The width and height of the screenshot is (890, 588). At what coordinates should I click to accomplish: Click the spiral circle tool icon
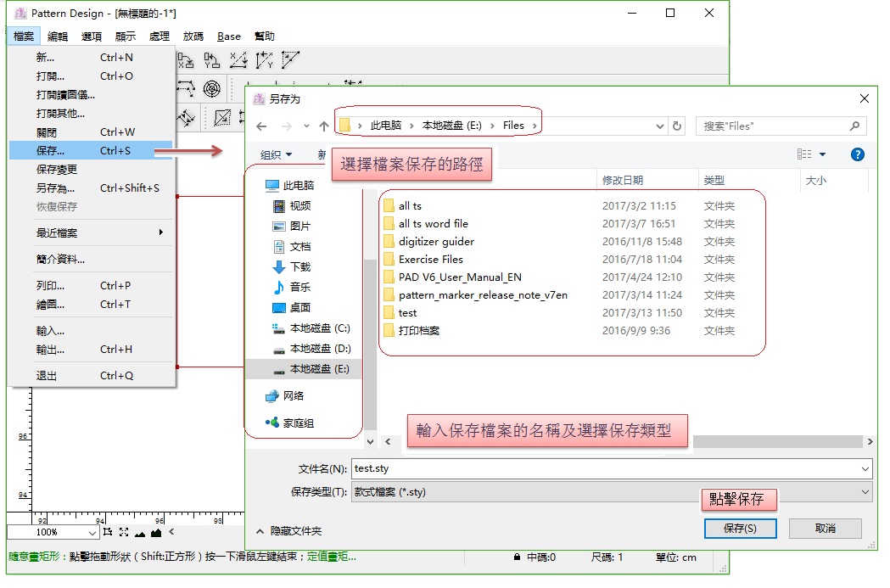[x=212, y=88]
